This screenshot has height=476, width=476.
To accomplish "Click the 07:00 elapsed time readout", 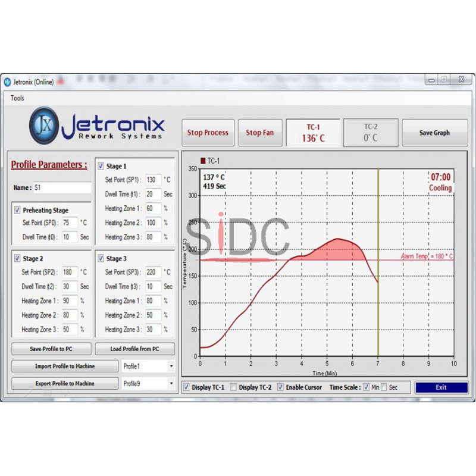I will 441,177.
